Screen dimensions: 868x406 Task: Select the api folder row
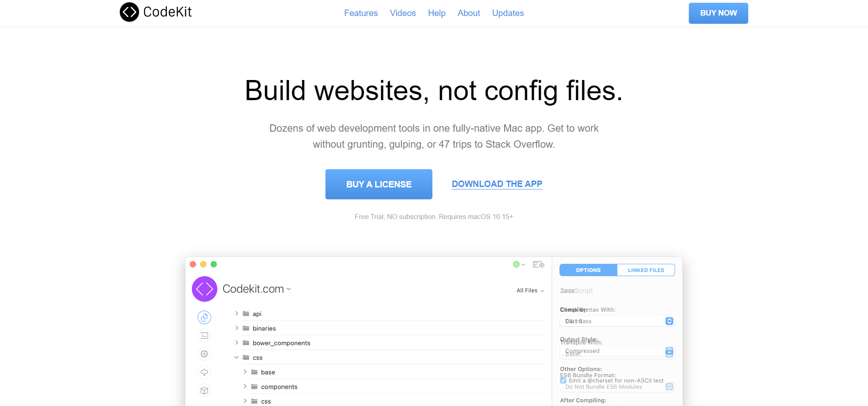coord(389,314)
